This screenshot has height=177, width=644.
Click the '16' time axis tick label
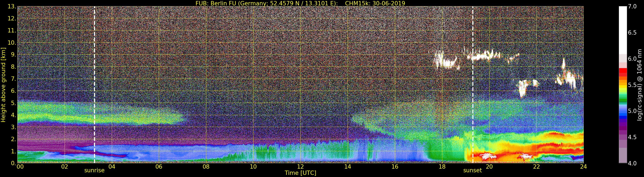click(395, 167)
